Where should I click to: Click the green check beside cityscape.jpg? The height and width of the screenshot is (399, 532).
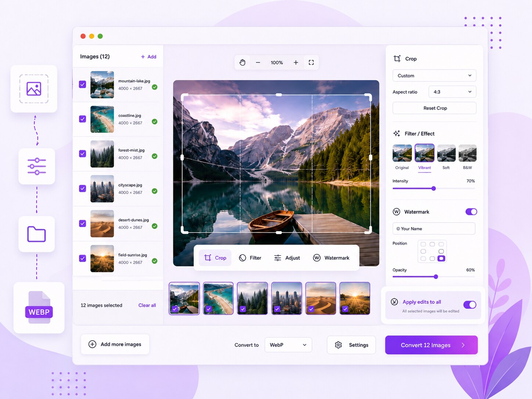(155, 191)
